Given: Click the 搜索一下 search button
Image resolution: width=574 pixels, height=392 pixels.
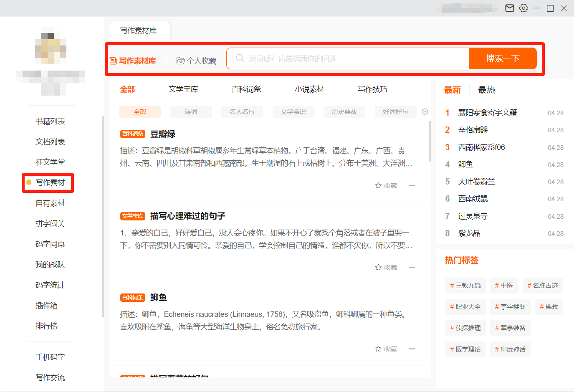Looking at the screenshot, I should point(503,58).
